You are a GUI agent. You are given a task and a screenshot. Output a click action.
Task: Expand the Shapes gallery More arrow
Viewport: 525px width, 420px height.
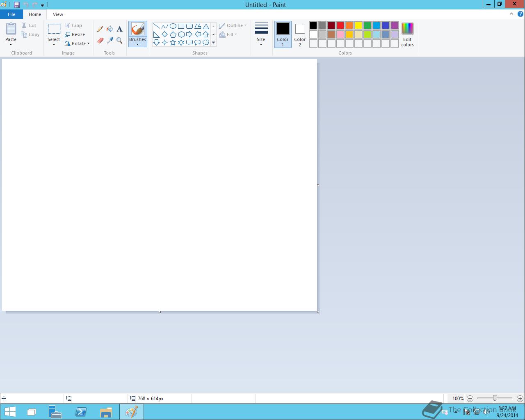[x=213, y=42]
